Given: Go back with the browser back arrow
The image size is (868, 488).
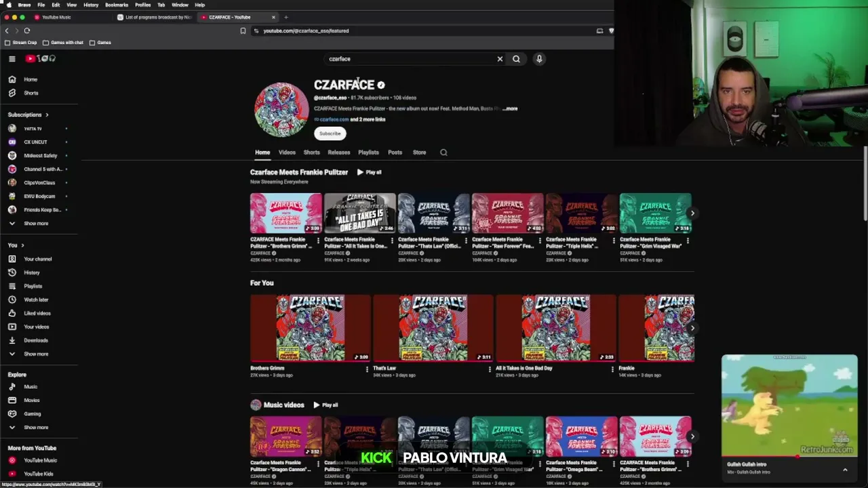Looking at the screenshot, I should coord(7,30).
